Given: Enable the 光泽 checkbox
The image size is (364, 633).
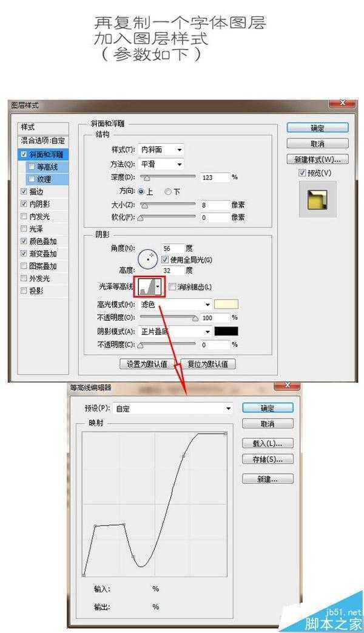Looking at the screenshot, I should point(24,229).
